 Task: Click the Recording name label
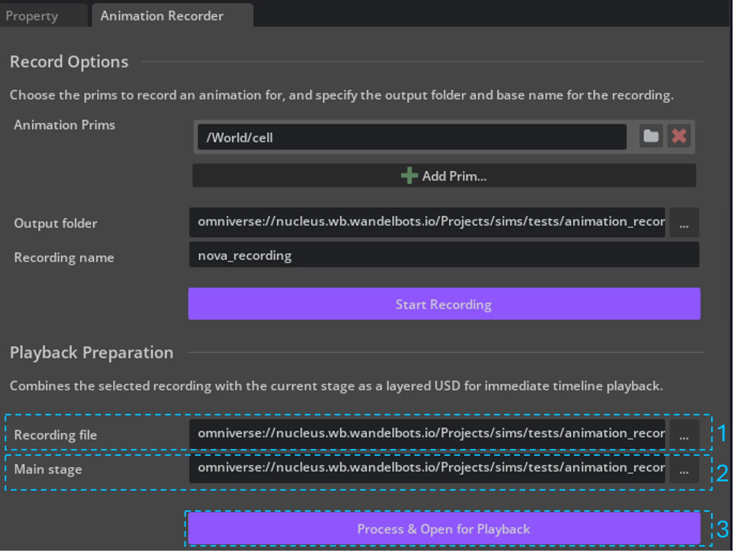click(x=64, y=257)
